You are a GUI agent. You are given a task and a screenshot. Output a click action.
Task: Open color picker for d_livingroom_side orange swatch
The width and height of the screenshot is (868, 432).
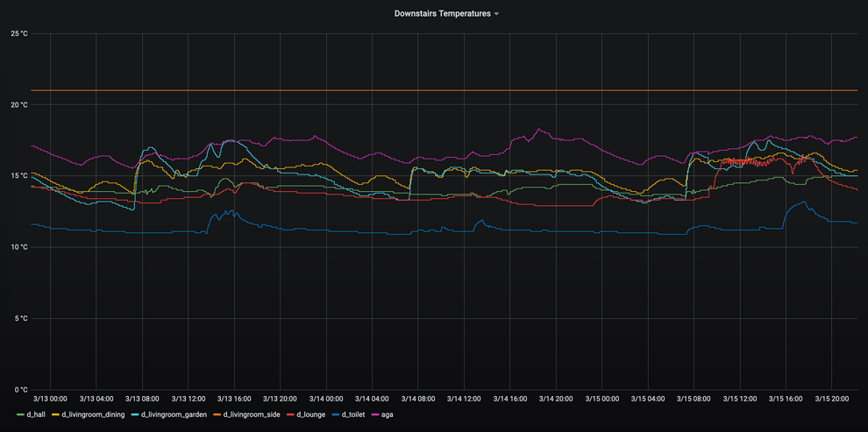pyautogui.click(x=218, y=414)
